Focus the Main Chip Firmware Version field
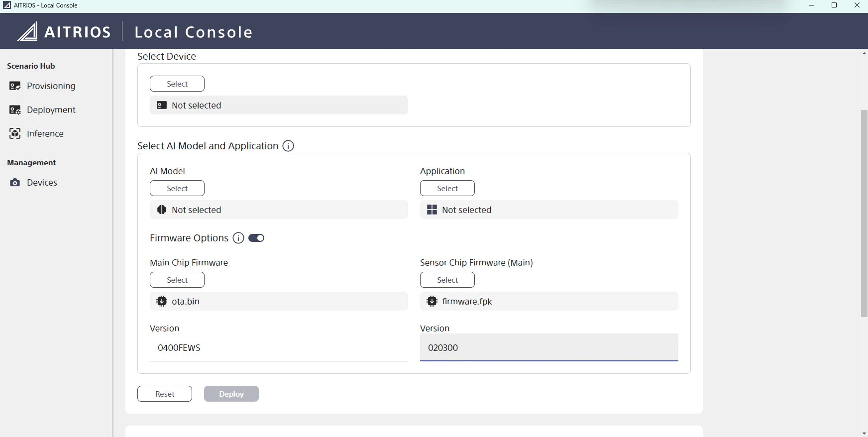The height and width of the screenshot is (437, 868). pos(279,347)
